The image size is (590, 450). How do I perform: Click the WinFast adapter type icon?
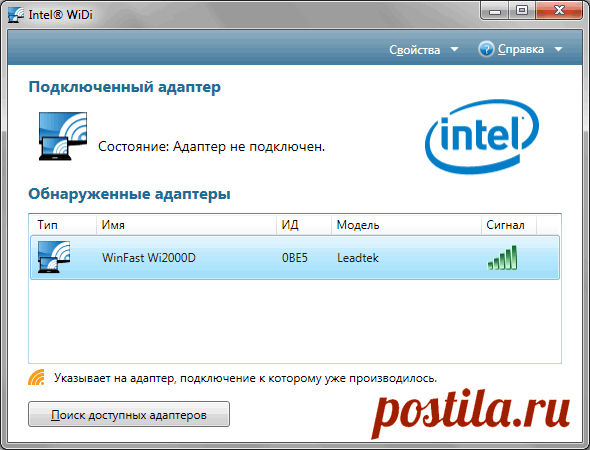coord(54,257)
